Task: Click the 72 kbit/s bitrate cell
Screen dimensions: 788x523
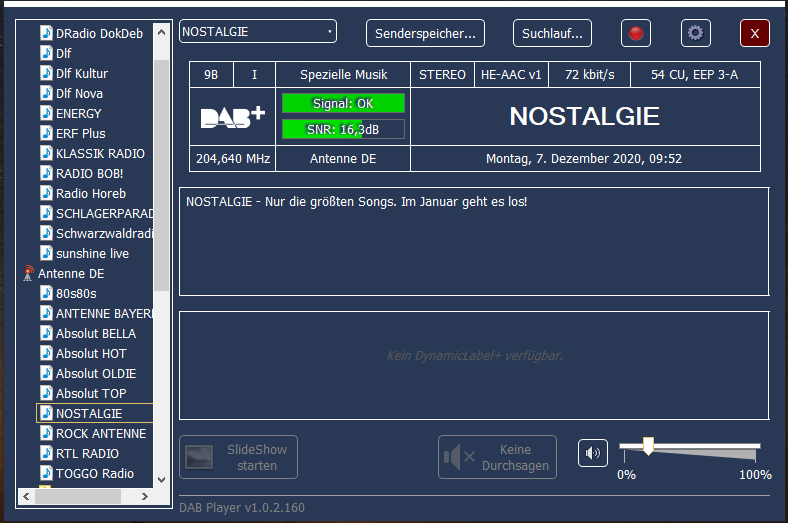Action: [589, 75]
